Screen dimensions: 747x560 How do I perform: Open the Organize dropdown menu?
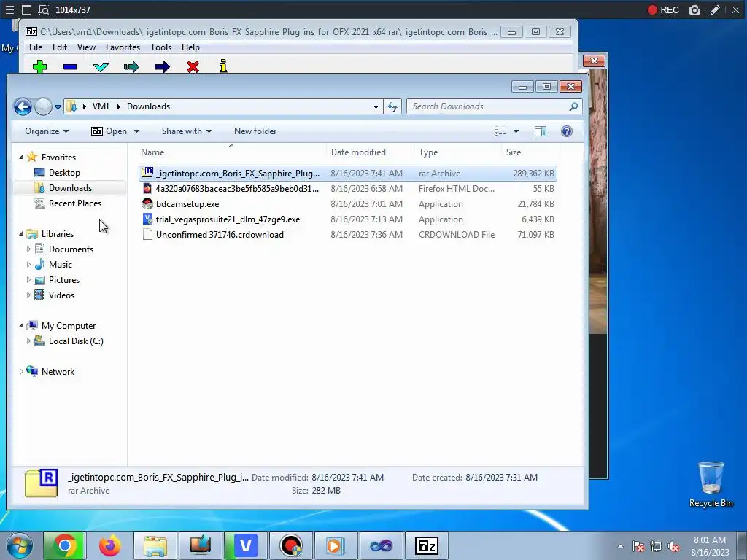(47, 131)
